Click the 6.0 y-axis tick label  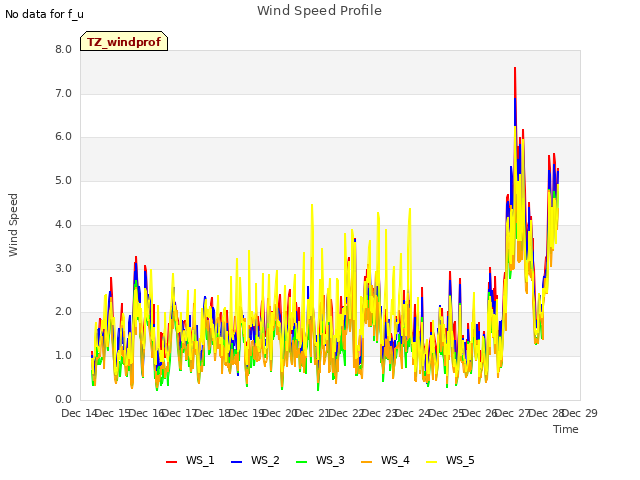coord(63,137)
